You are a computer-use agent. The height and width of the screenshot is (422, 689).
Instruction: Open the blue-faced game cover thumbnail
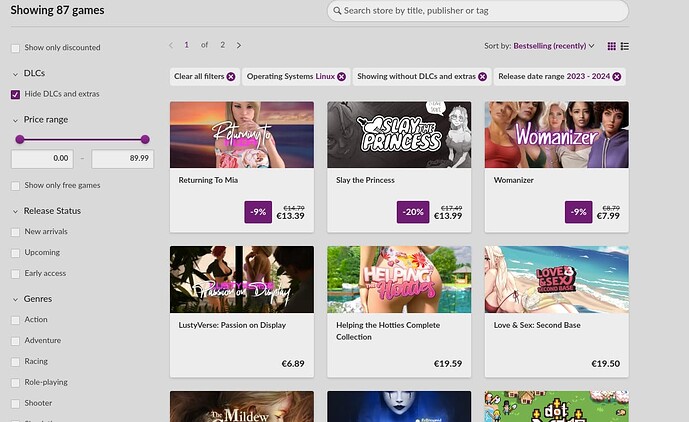point(399,407)
